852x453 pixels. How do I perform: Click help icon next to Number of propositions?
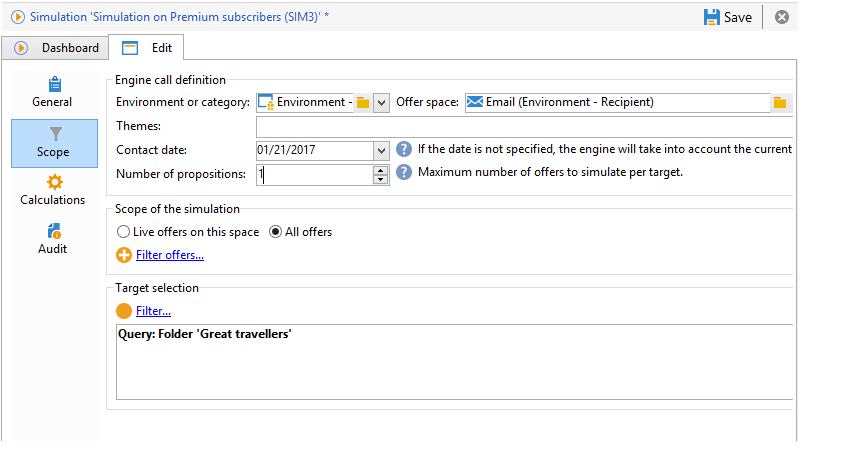404,172
